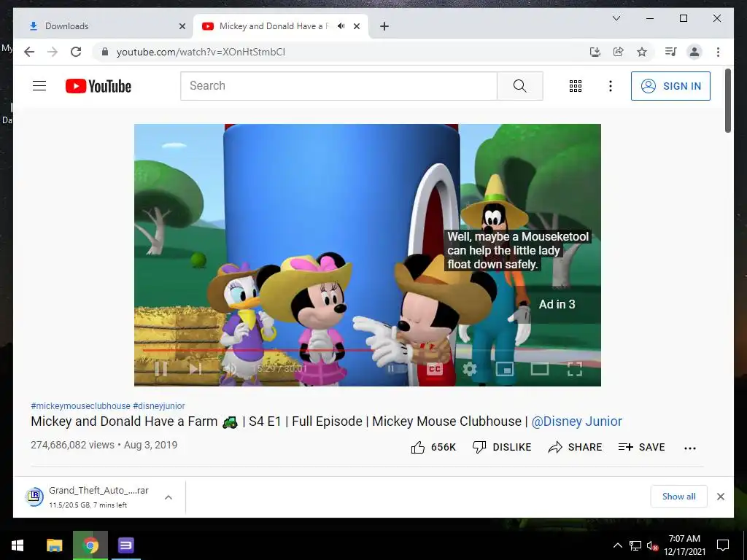The image size is (747, 560).
Task: Enter fullscreen mode
Action: [575, 368]
